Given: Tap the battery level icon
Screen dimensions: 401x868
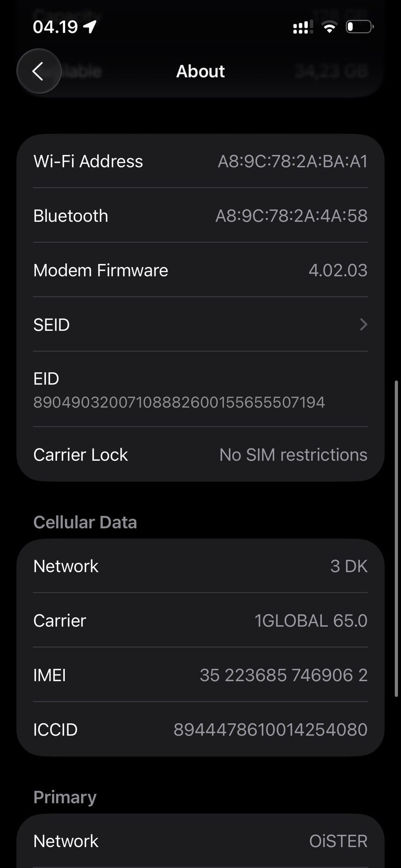Looking at the screenshot, I should tap(359, 27).
